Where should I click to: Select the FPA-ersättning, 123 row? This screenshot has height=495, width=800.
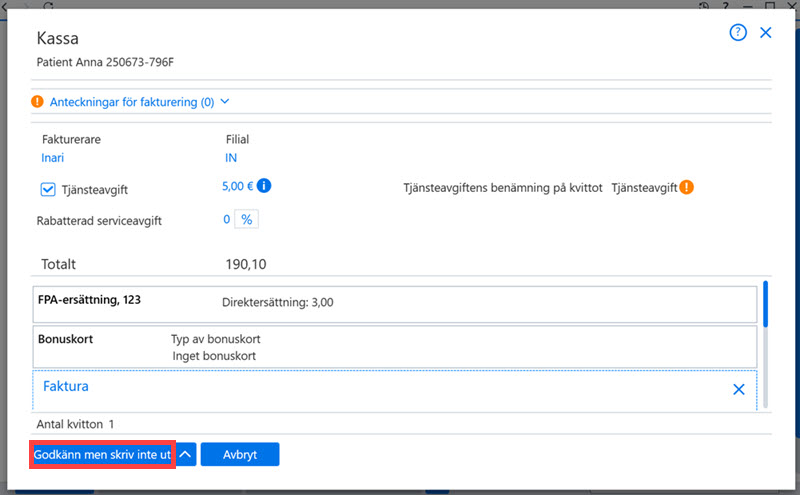[395, 304]
